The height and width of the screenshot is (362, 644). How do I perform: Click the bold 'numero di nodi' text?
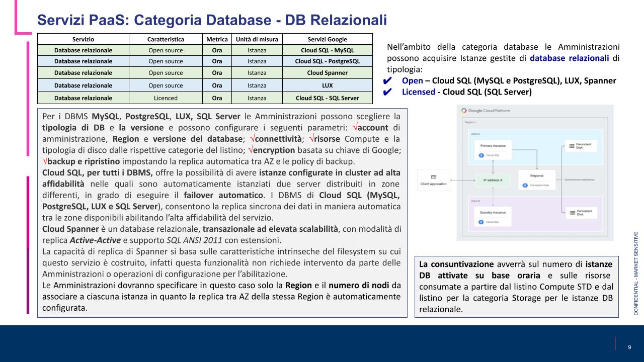tap(358, 286)
